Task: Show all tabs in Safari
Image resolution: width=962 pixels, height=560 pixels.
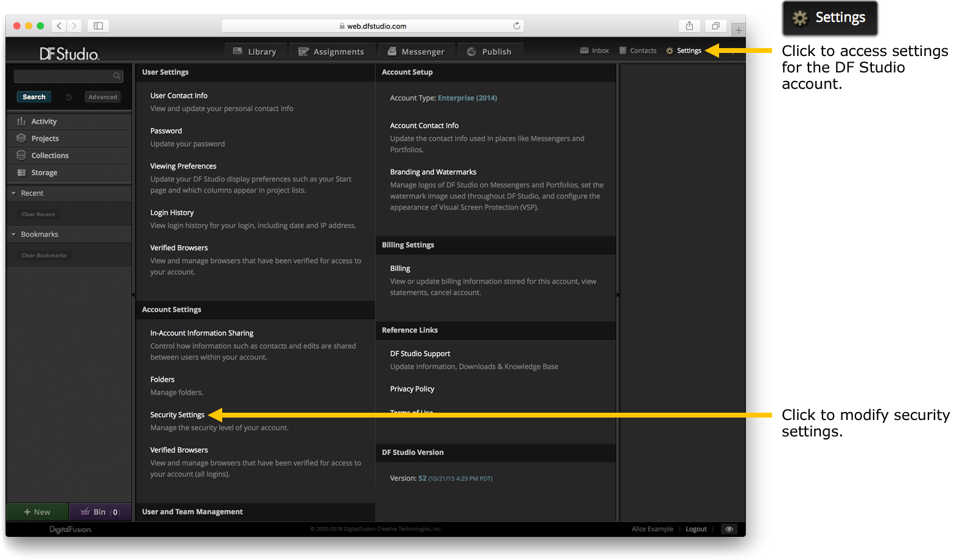Action: pyautogui.click(x=716, y=26)
